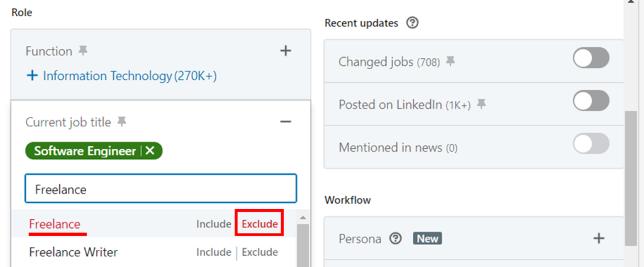Collapse the Current job title section
This screenshot has width=644, height=267.
pyautogui.click(x=286, y=121)
